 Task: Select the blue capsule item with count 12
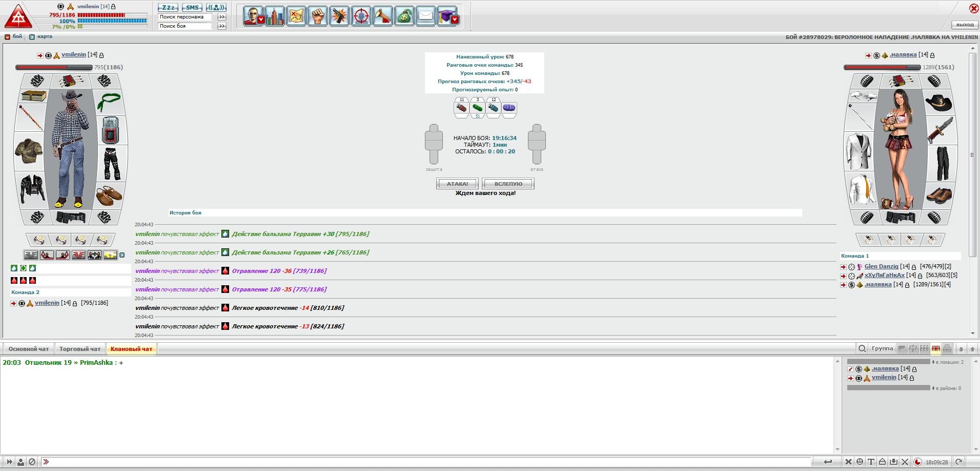(x=494, y=108)
